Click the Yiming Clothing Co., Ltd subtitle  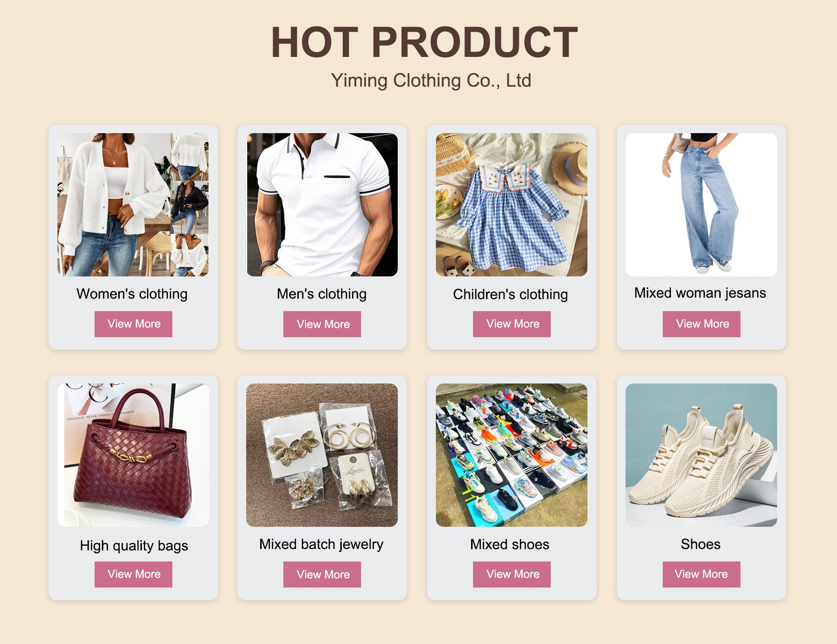point(431,81)
